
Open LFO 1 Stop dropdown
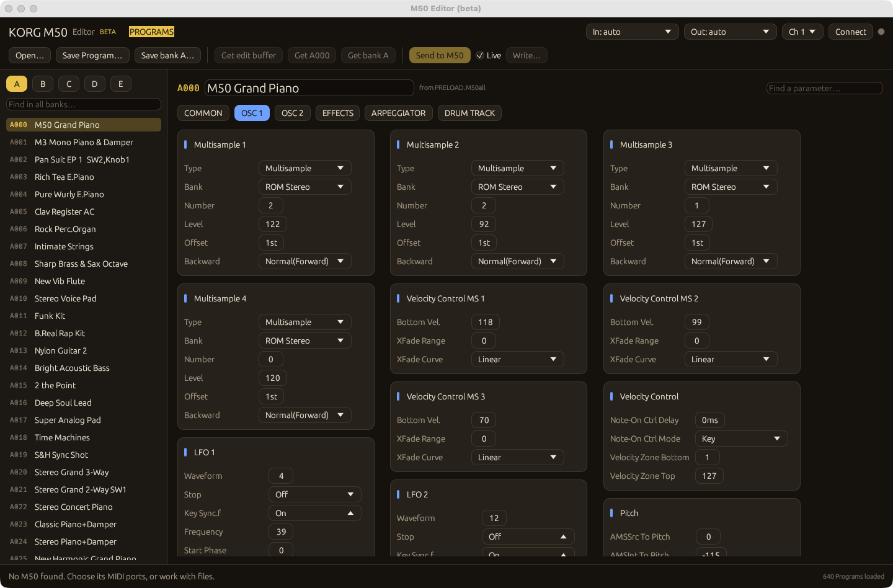click(314, 494)
